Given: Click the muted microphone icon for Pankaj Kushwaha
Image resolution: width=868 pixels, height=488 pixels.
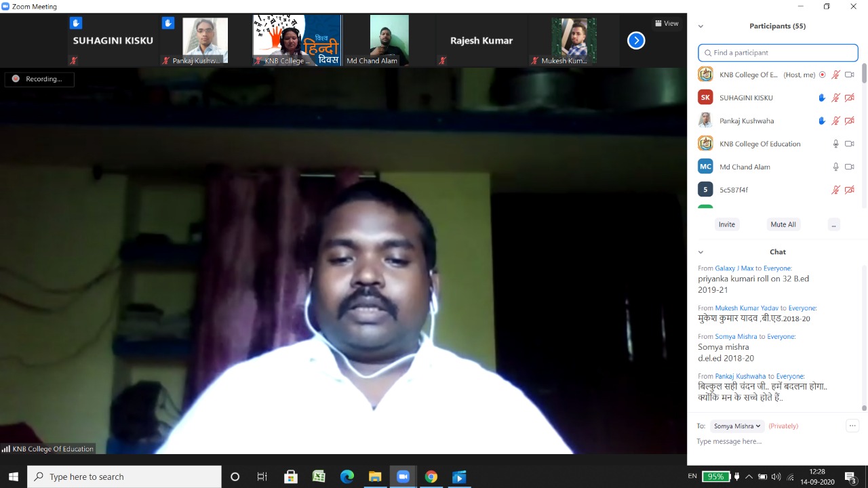Looking at the screenshot, I should coord(835,121).
